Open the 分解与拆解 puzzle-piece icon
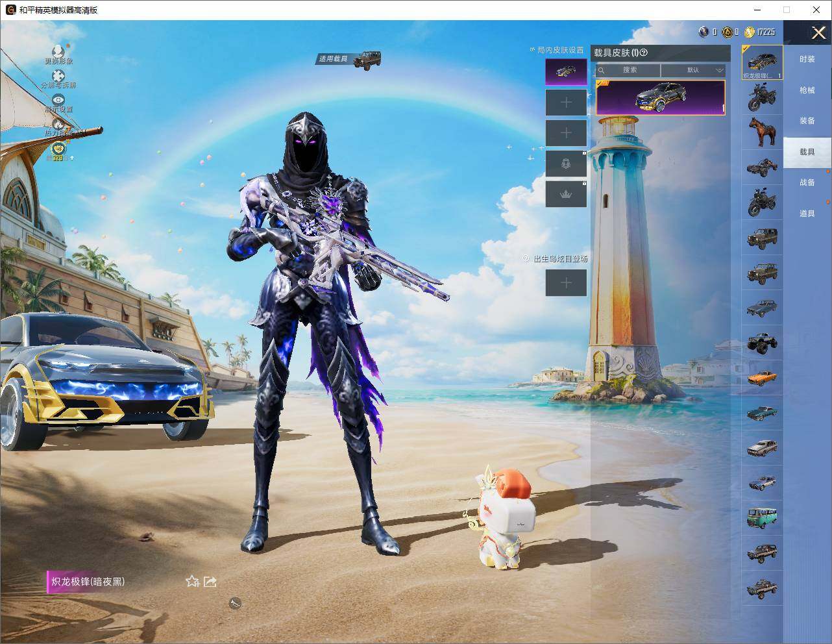 tap(58, 79)
